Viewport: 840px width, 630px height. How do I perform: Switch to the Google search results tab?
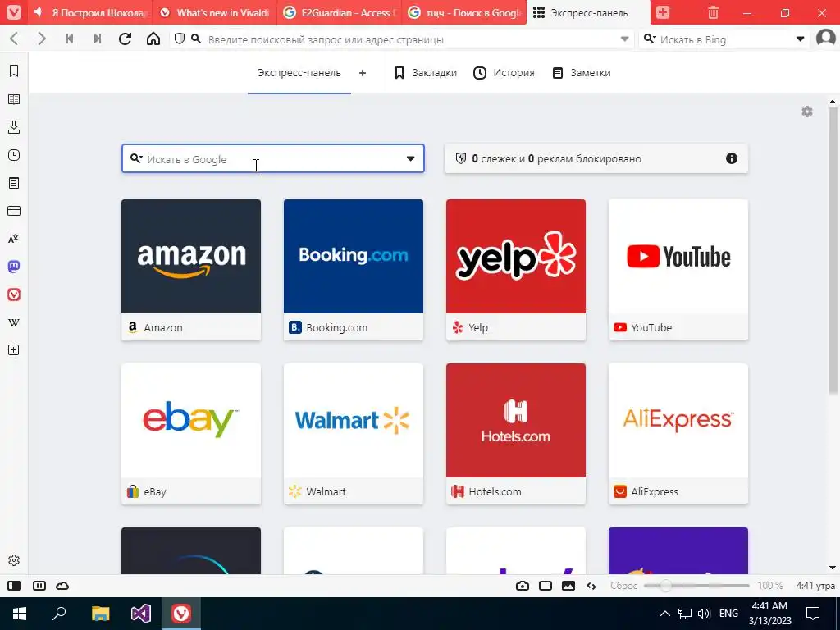(464, 12)
